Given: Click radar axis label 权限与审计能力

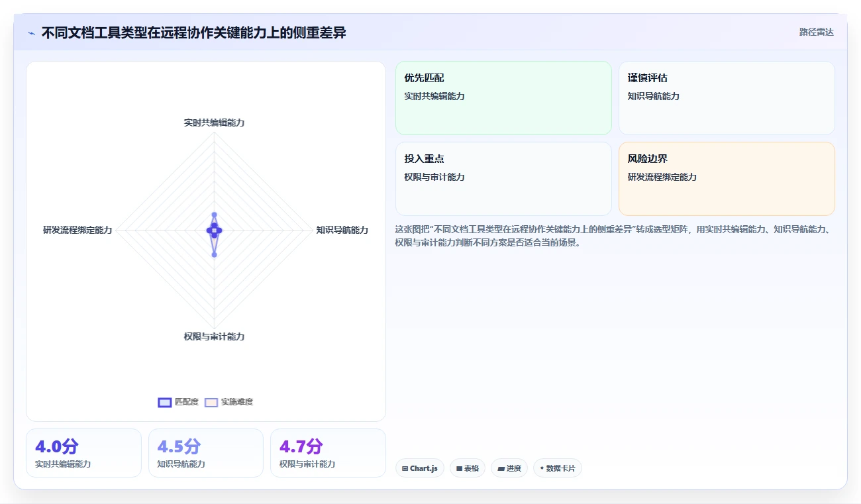Looking at the screenshot, I should (214, 336).
